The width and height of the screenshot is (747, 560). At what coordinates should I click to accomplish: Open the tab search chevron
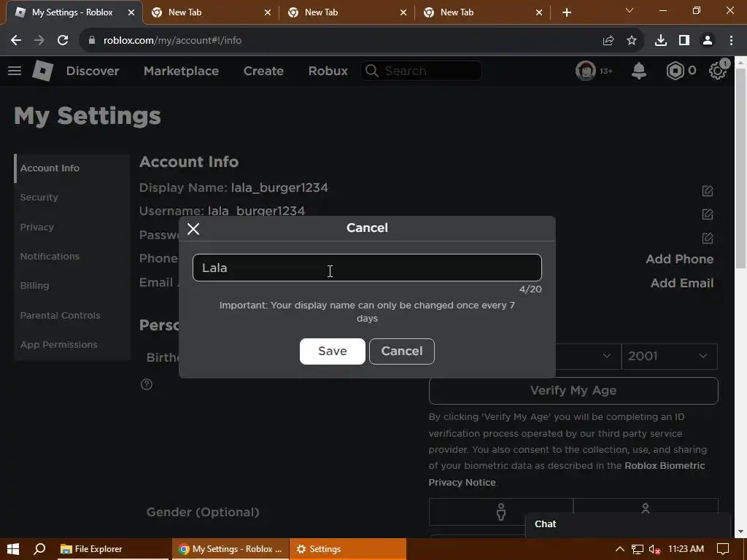[630, 10]
